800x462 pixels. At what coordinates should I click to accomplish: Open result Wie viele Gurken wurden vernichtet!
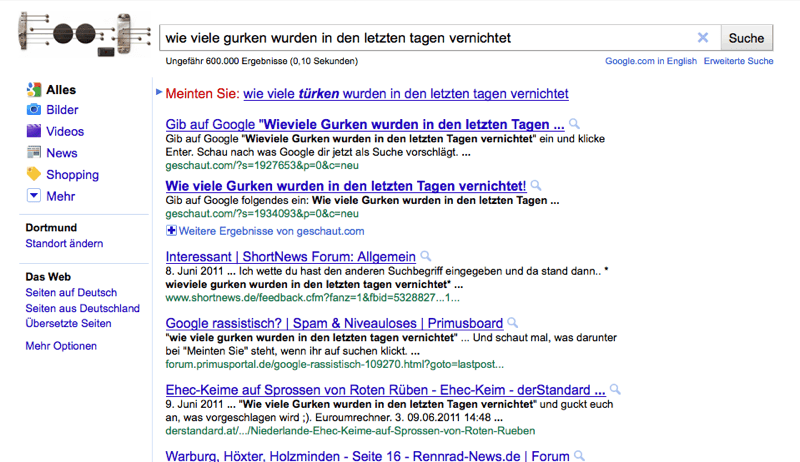(x=346, y=186)
